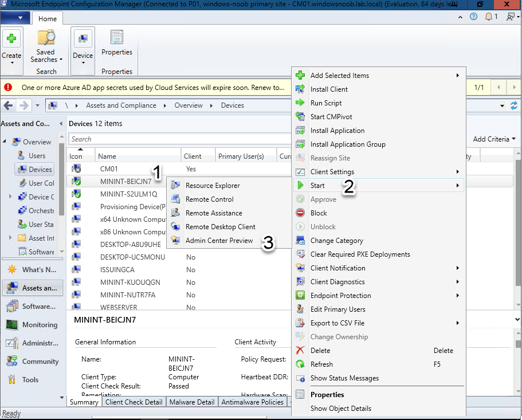Image resolution: width=522 pixels, height=420 pixels.
Task: Sort by the Primary User(s) column header
Action: [246, 156]
